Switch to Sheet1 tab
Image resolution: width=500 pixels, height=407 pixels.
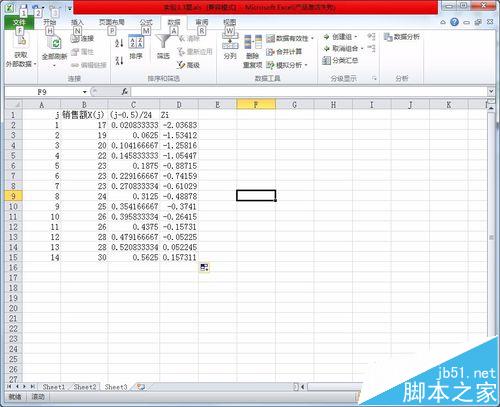click(53, 387)
